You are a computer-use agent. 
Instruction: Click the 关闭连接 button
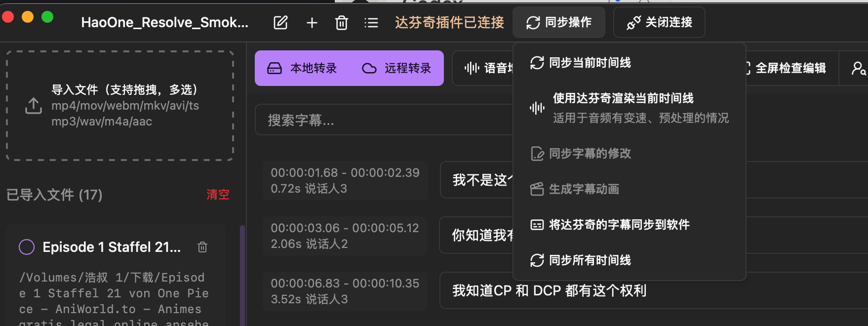[659, 22]
